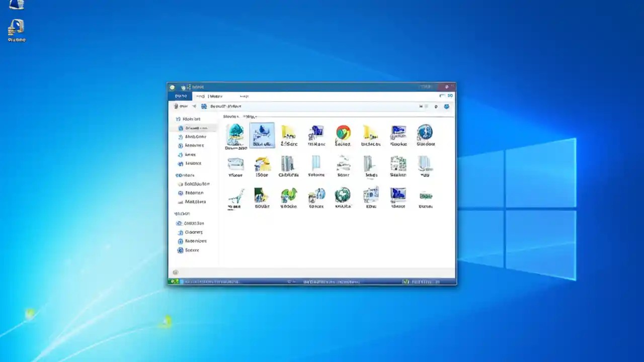Click the Help menu item

click(245, 96)
